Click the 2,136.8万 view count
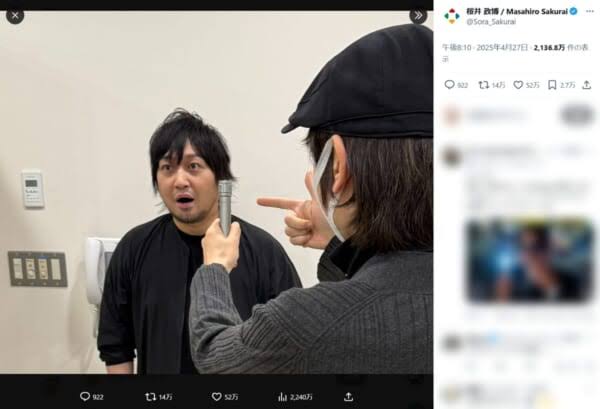The height and width of the screenshot is (409, 600). tap(549, 48)
